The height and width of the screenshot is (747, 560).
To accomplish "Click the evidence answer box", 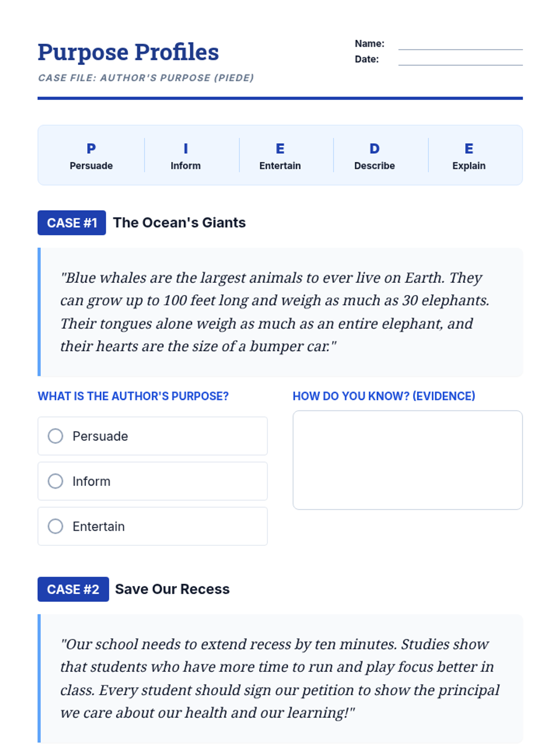I will click(x=407, y=460).
